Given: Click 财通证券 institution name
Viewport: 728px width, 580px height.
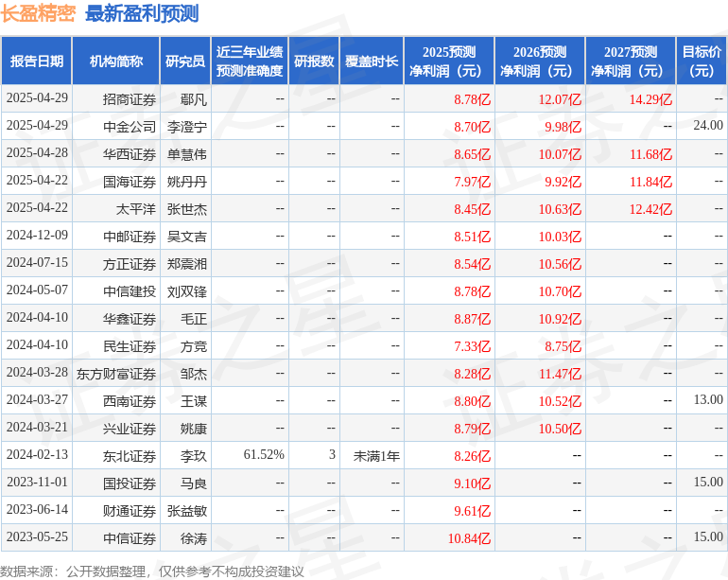Looking at the screenshot, I should tap(130, 511).
